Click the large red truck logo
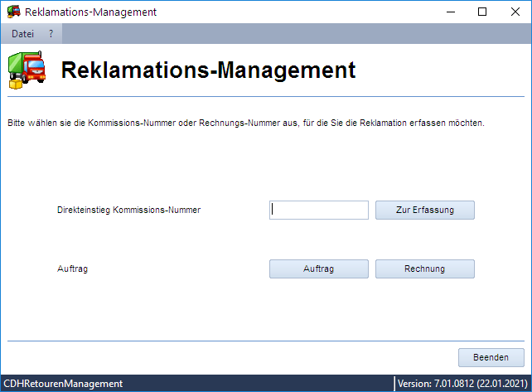 [x=27, y=70]
